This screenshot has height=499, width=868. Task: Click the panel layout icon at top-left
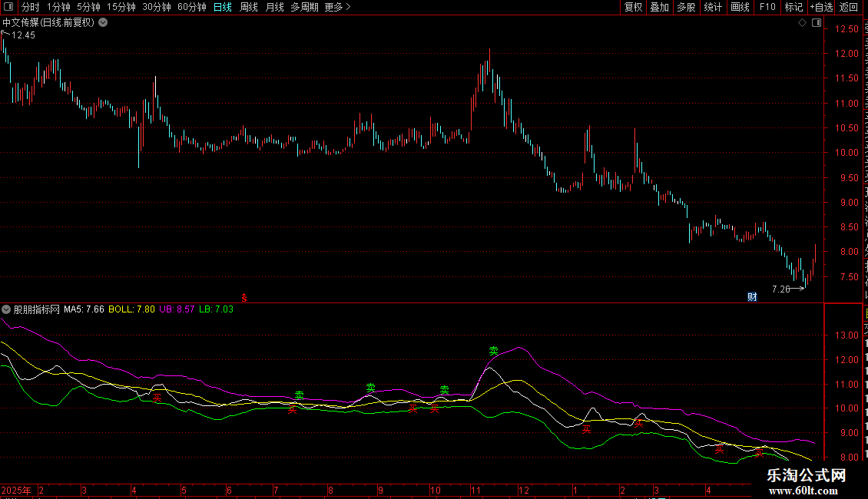8,7
